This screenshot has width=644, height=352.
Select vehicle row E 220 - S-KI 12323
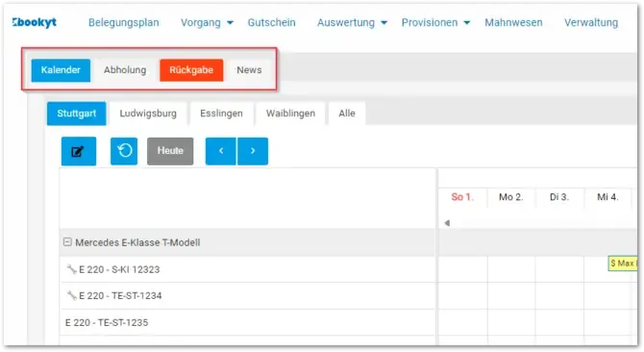click(x=247, y=269)
